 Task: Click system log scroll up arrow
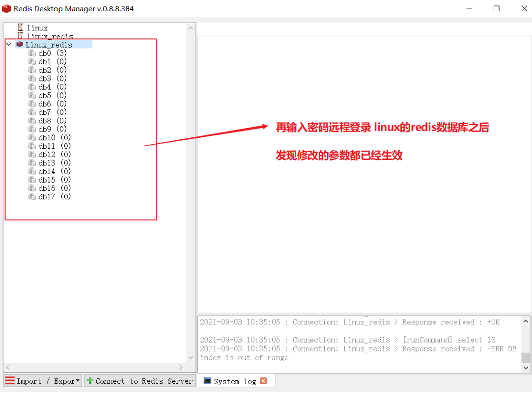[x=526, y=321]
